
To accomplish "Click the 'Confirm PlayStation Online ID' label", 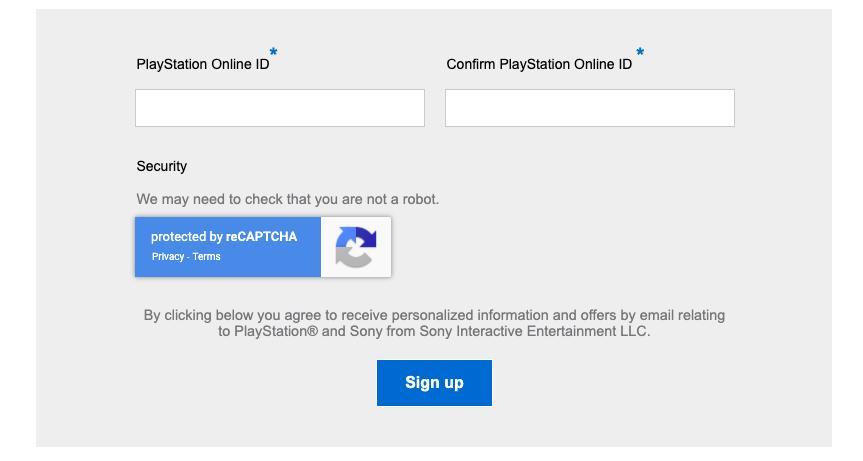I will [539, 64].
